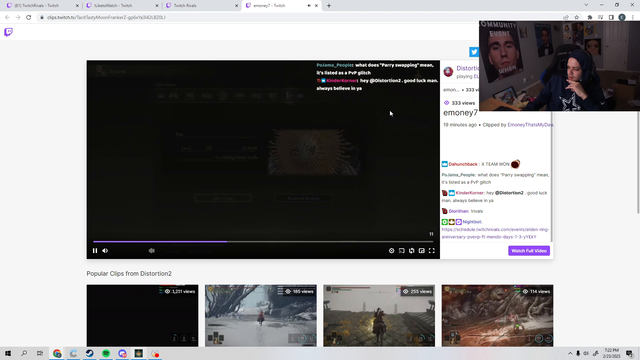Show hidden system tray icons
The image size is (640, 360).
tap(570, 353)
